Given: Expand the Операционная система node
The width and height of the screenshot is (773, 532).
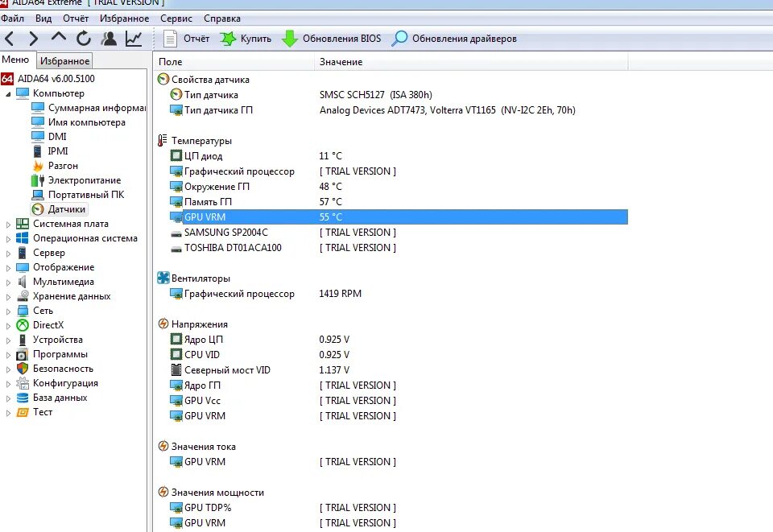Looking at the screenshot, I should [x=8, y=239].
